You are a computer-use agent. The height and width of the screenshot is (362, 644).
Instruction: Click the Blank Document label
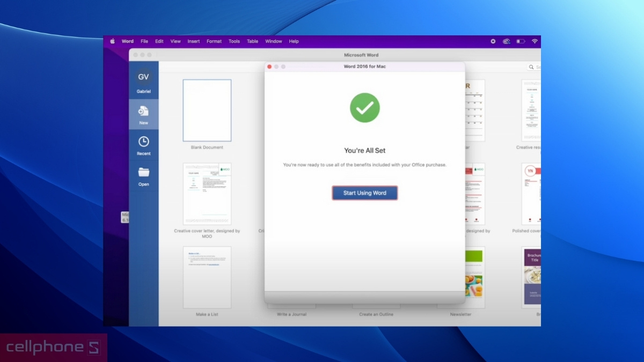click(x=207, y=147)
